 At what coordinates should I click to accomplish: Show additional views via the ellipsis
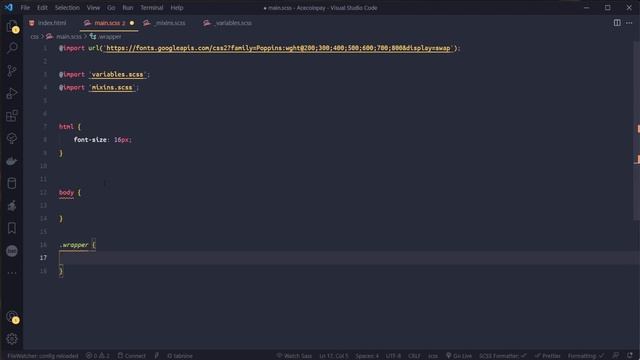pyautogui.click(x=12, y=273)
